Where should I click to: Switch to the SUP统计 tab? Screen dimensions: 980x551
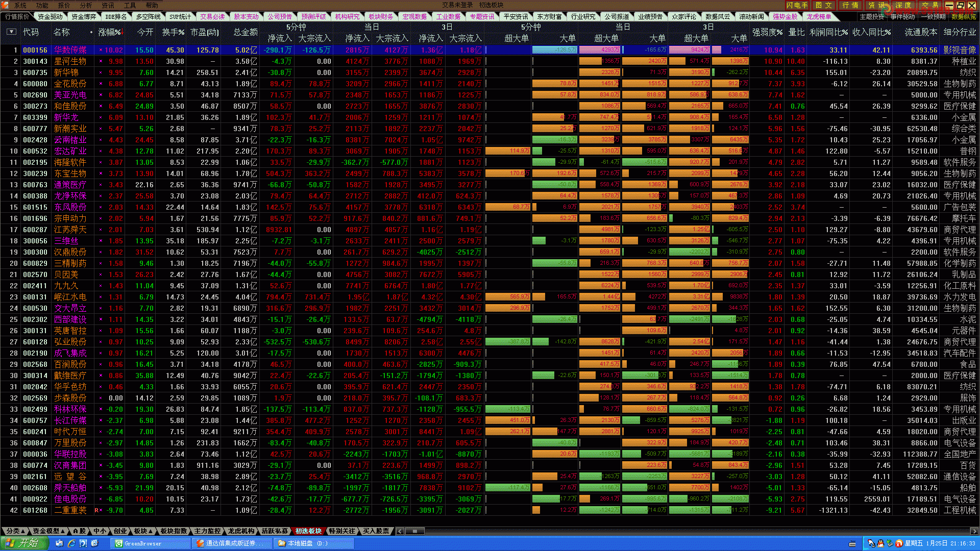[x=180, y=16]
